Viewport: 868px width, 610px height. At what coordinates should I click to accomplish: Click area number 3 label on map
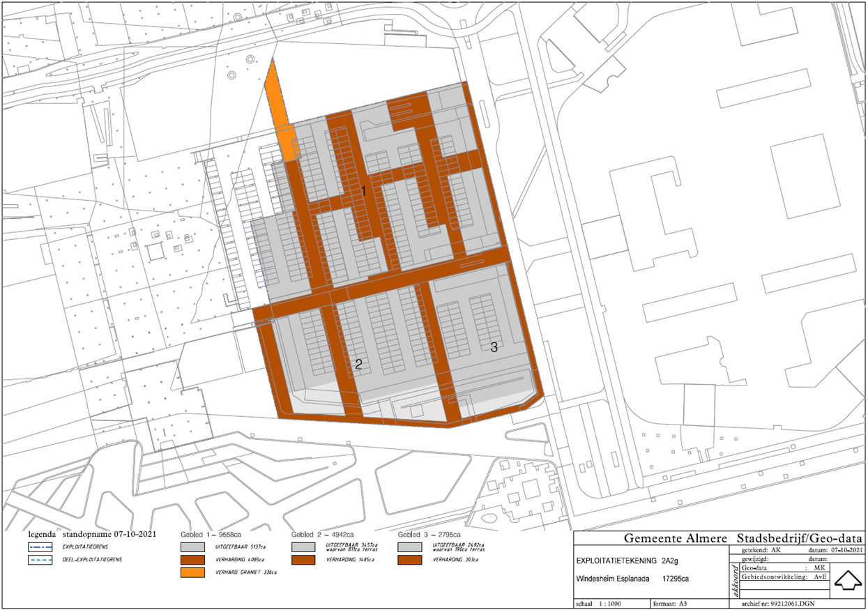pyautogui.click(x=494, y=348)
